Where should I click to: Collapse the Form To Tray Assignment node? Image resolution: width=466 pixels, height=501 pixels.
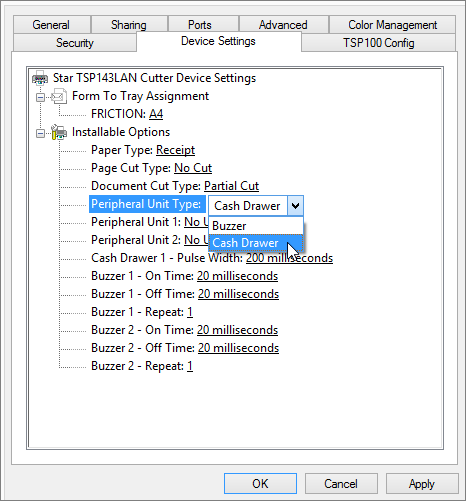40,97
